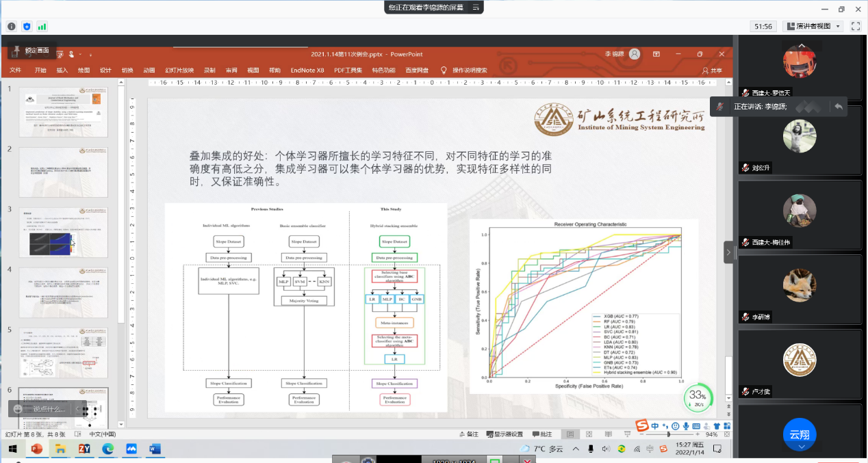Open Microsoft Edge from the taskbar

pos(107,449)
